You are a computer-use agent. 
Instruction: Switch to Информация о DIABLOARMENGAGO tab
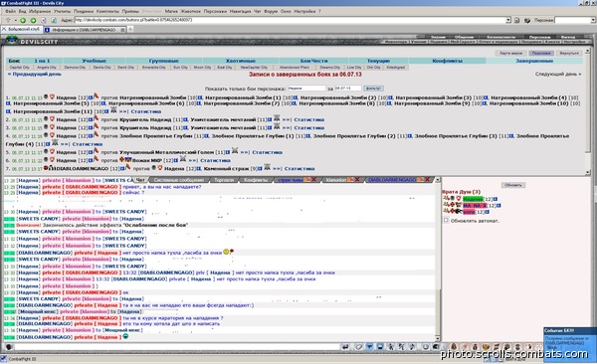pos(84,29)
